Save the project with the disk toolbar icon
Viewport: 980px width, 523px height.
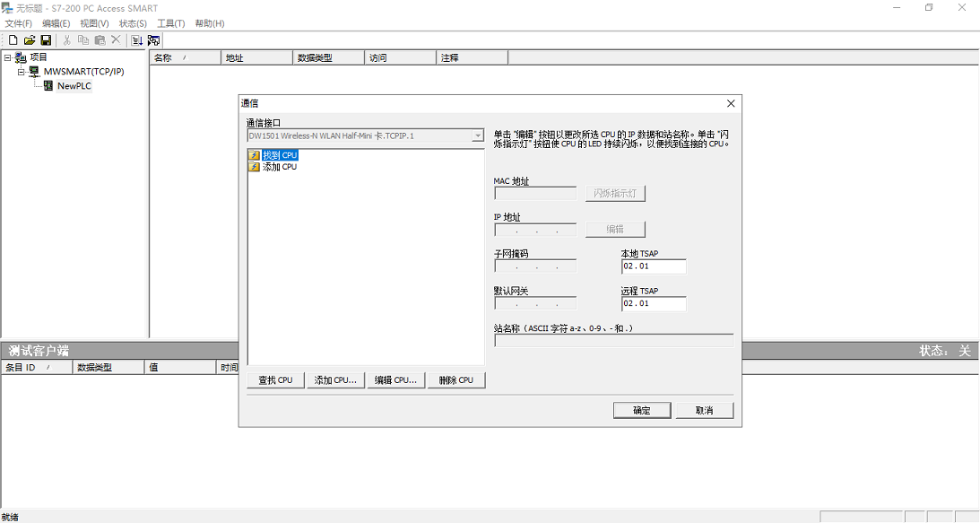click(x=47, y=39)
